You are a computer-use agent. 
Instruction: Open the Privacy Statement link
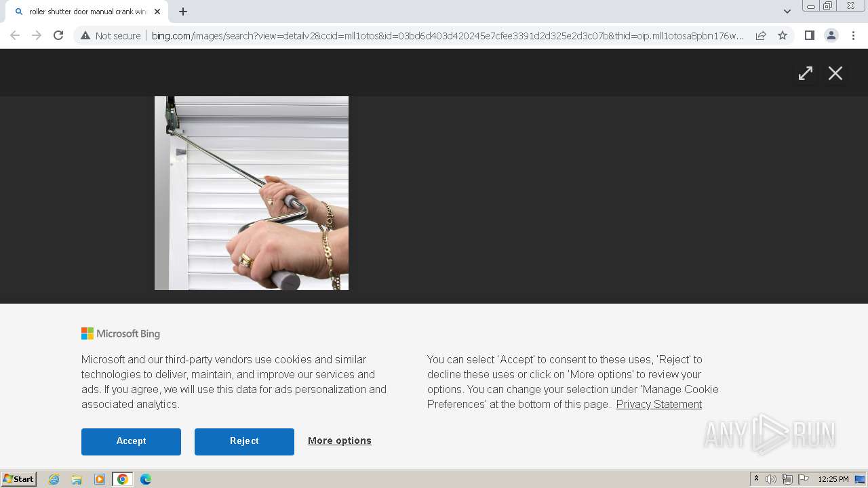(x=658, y=404)
